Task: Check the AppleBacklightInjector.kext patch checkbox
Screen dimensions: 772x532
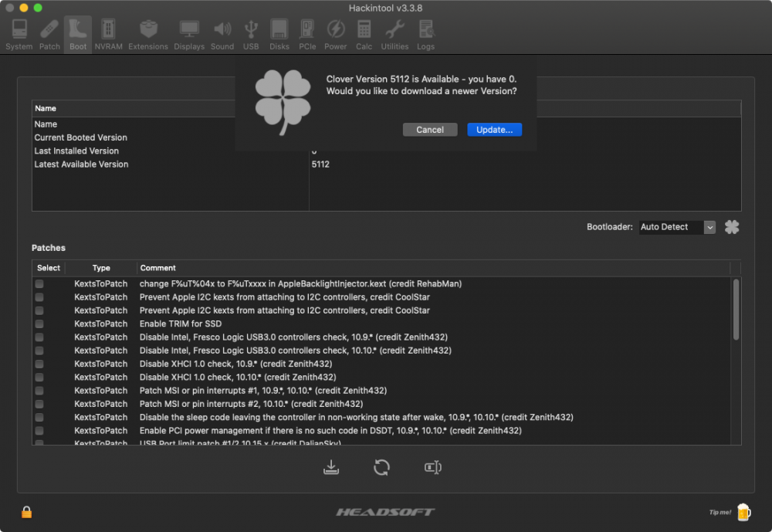Action: click(x=39, y=283)
